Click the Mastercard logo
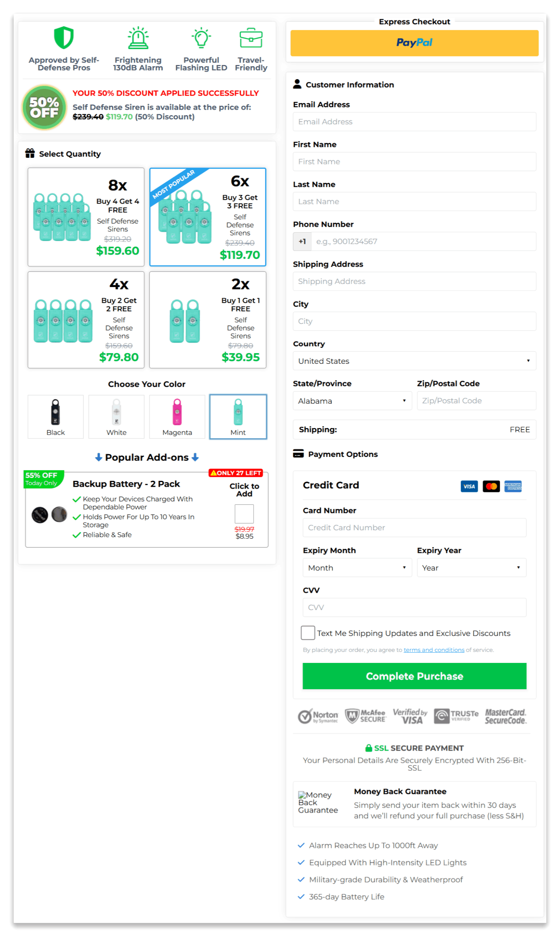The image size is (560, 937). pos(491,486)
